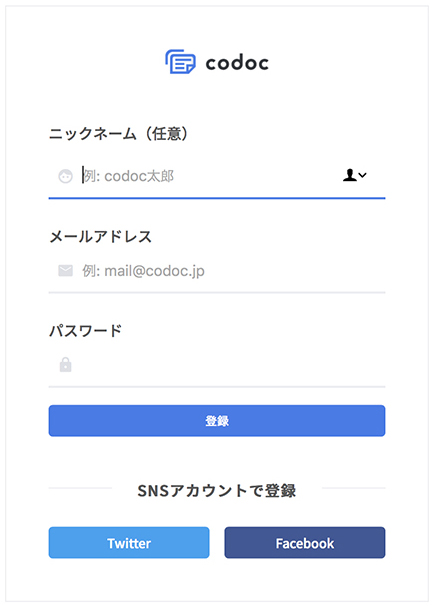This screenshot has height=606, width=434.
Task: Click the パスワード label
Action: point(85,331)
